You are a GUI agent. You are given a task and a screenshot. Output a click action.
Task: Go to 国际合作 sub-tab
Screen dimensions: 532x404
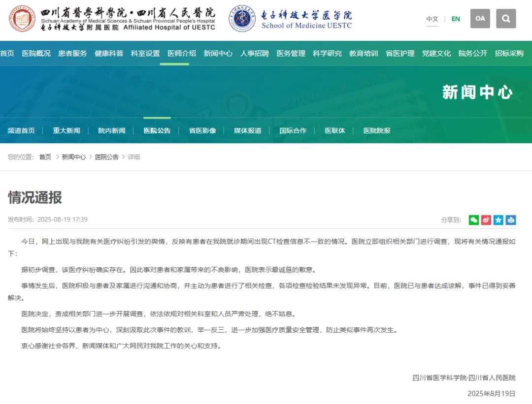pyautogui.click(x=293, y=131)
